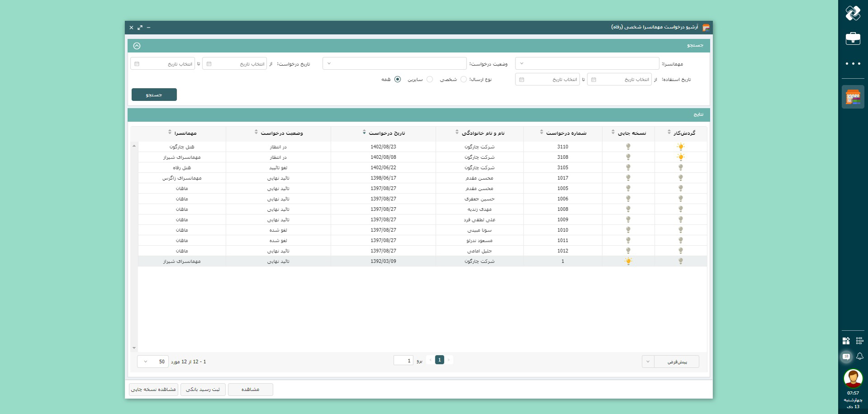Image resolution: width=868 pixels, height=414 pixels.
Task: Click the جستجو search button
Action: point(154,95)
